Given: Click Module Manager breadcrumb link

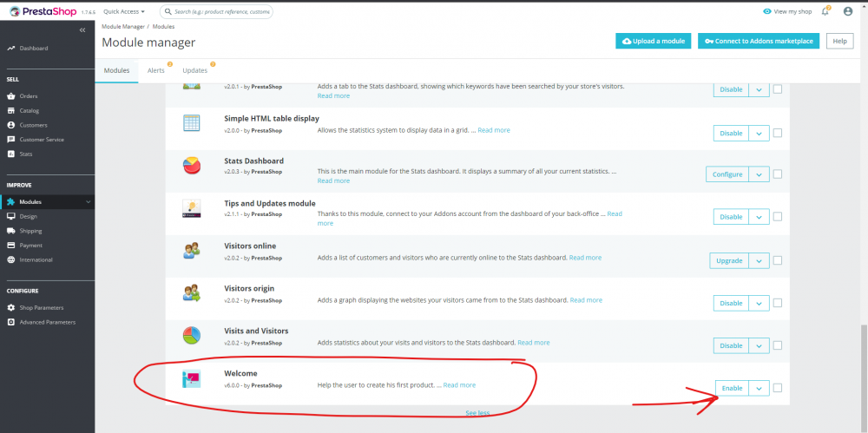Looking at the screenshot, I should 123,27.
